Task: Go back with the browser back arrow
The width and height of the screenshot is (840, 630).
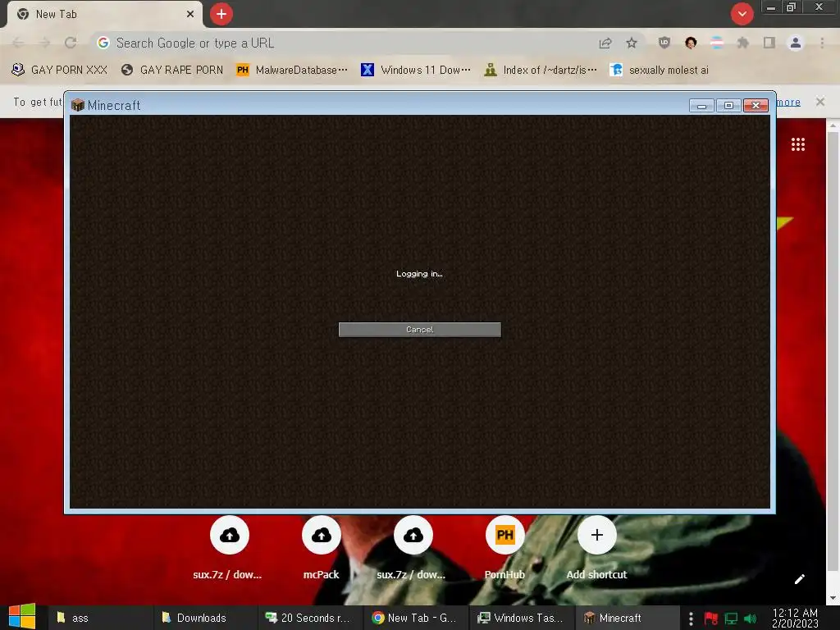Action: pos(18,43)
